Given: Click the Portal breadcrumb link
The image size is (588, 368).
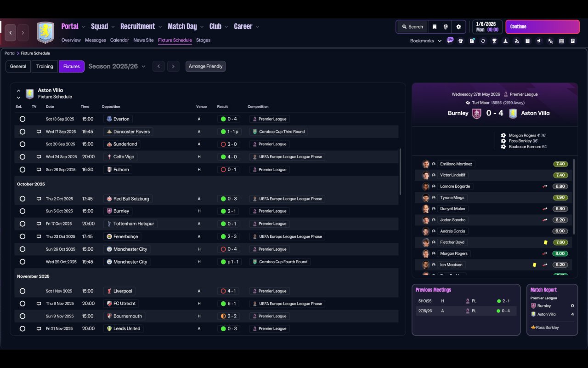Looking at the screenshot, I should pos(10,53).
